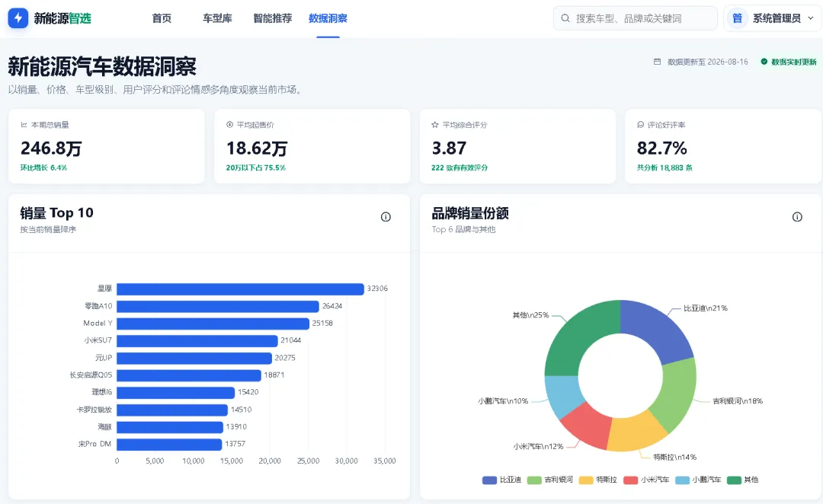Screen dimensions: 823x504
Task: Click the 新能源智选 brand name
Action: click(x=62, y=18)
